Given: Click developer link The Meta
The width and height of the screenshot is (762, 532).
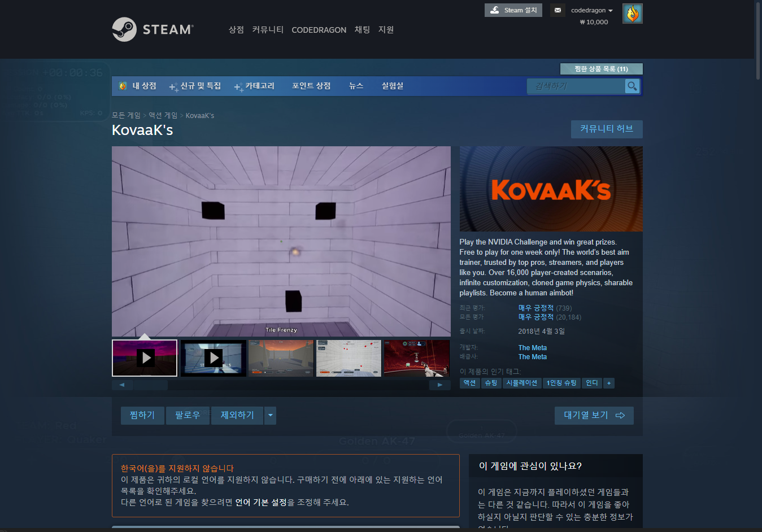Looking at the screenshot, I should (x=533, y=348).
